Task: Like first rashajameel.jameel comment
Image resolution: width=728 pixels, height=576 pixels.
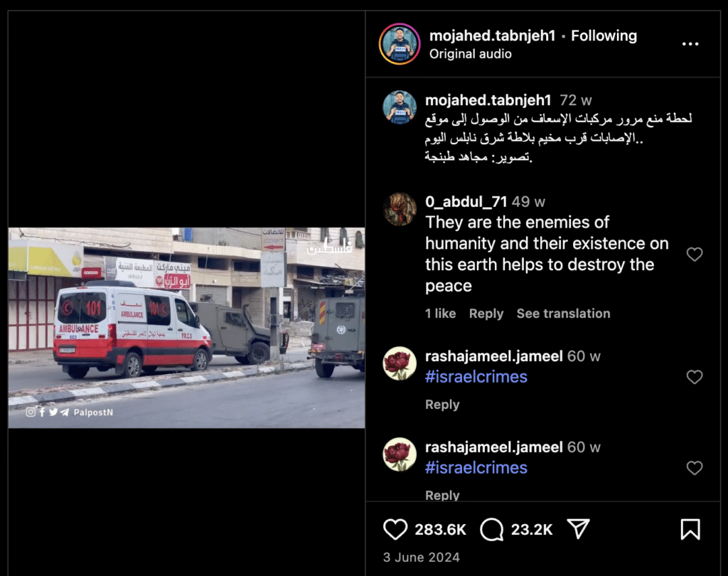Action: pyautogui.click(x=694, y=377)
